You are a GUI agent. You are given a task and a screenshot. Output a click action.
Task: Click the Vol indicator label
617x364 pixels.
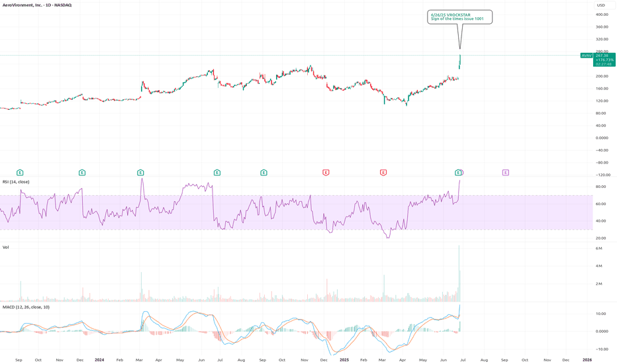5,247
